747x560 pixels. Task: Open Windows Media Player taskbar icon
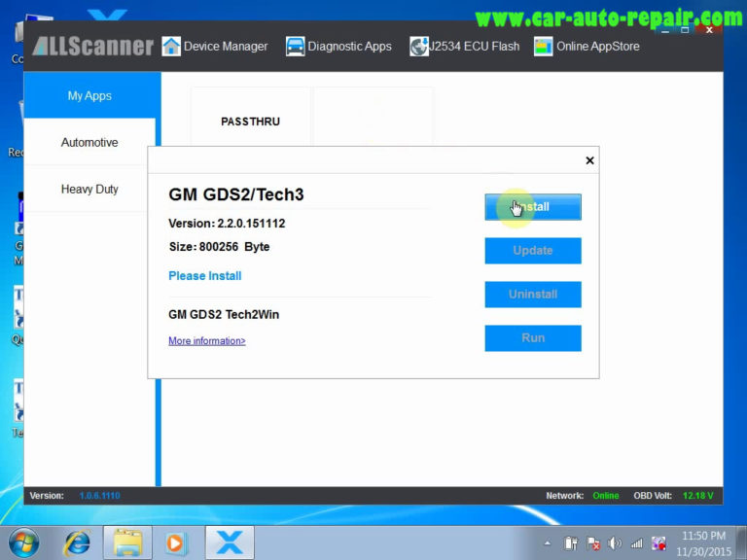[175, 542]
